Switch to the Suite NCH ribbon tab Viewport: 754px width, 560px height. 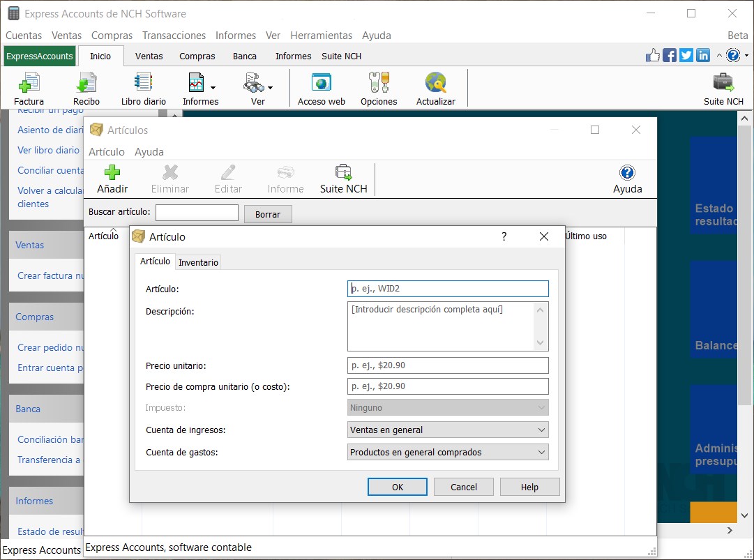341,56
